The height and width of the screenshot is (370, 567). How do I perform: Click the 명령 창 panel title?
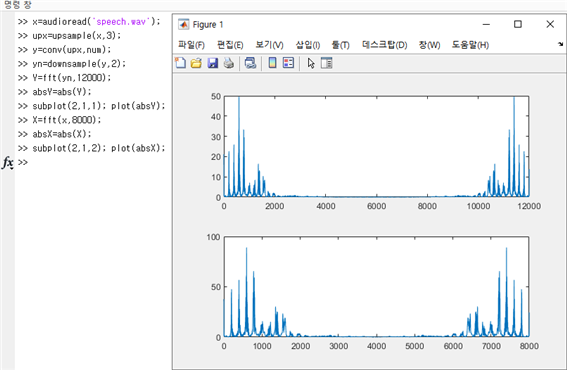(18, 5)
